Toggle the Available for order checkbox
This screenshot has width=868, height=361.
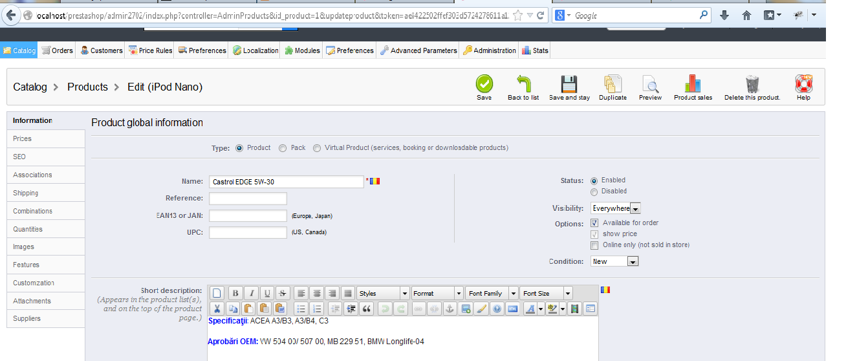click(x=594, y=223)
